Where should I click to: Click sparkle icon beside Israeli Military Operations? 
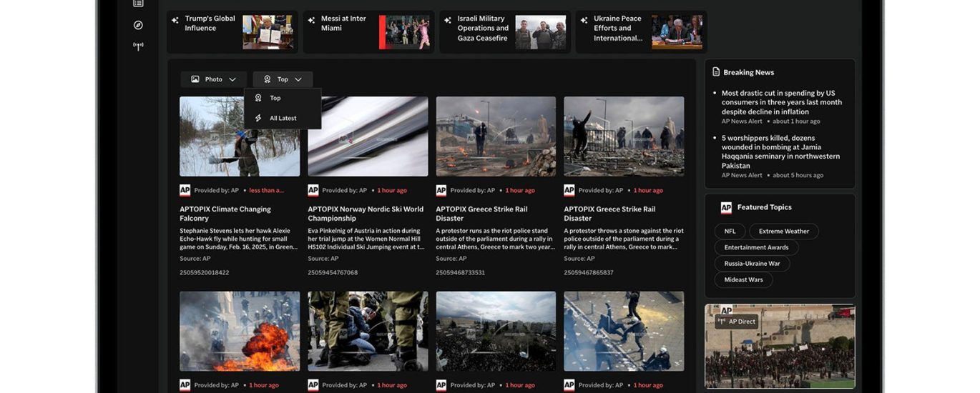pos(448,20)
